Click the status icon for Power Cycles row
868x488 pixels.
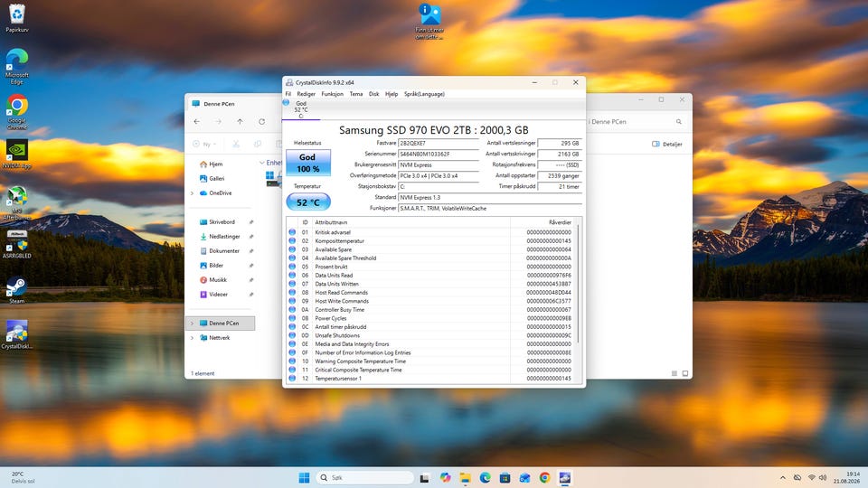tap(292, 318)
